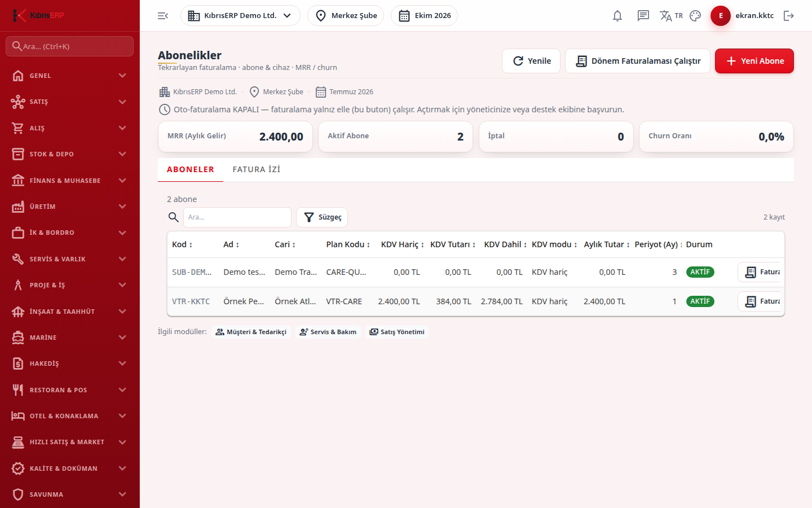This screenshot has height=508, width=812.
Task: Open the Satış Yönetimi related module link
Action: click(x=397, y=332)
